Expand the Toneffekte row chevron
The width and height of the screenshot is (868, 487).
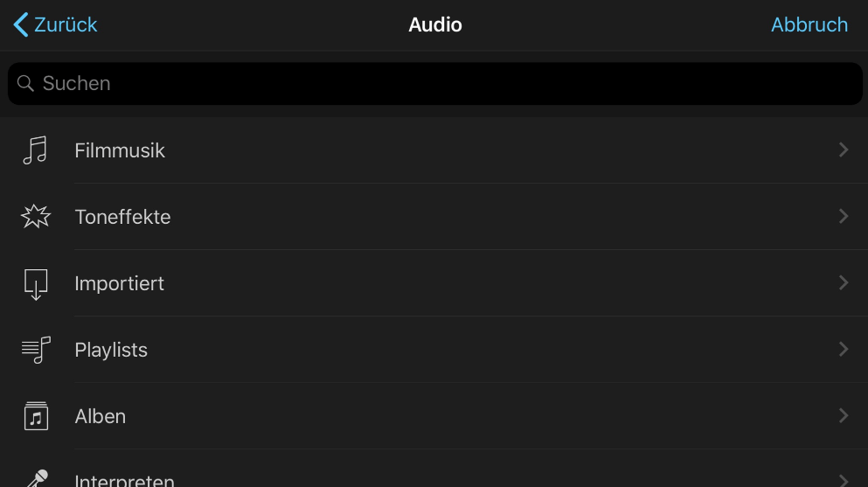click(x=844, y=217)
